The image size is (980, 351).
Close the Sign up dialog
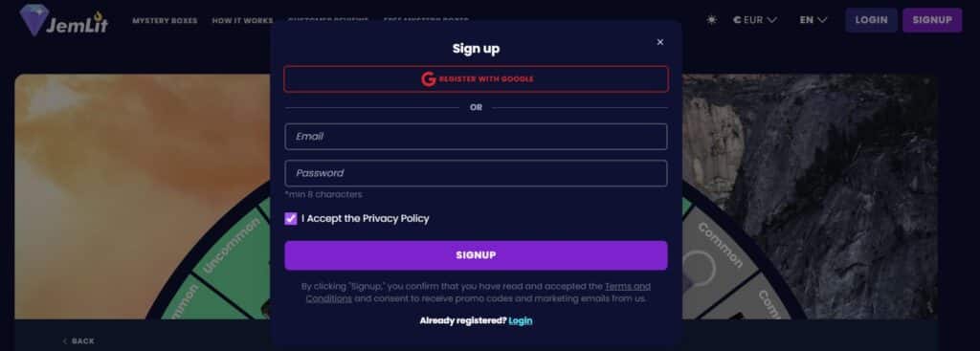point(660,42)
